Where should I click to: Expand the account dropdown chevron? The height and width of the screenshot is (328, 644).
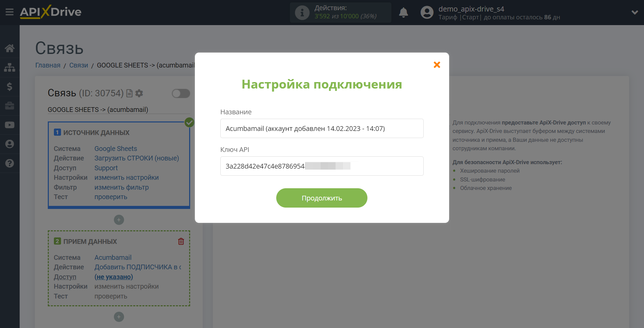(635, 13)
